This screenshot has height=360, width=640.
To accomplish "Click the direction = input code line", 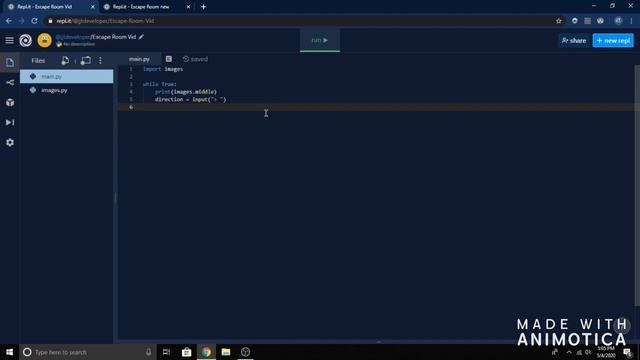I will [190, 99].
